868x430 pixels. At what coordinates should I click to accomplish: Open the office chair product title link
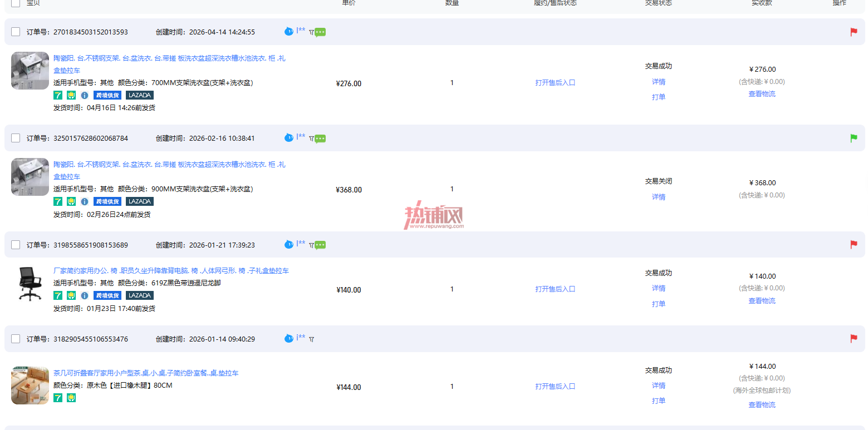pos(171,271)
